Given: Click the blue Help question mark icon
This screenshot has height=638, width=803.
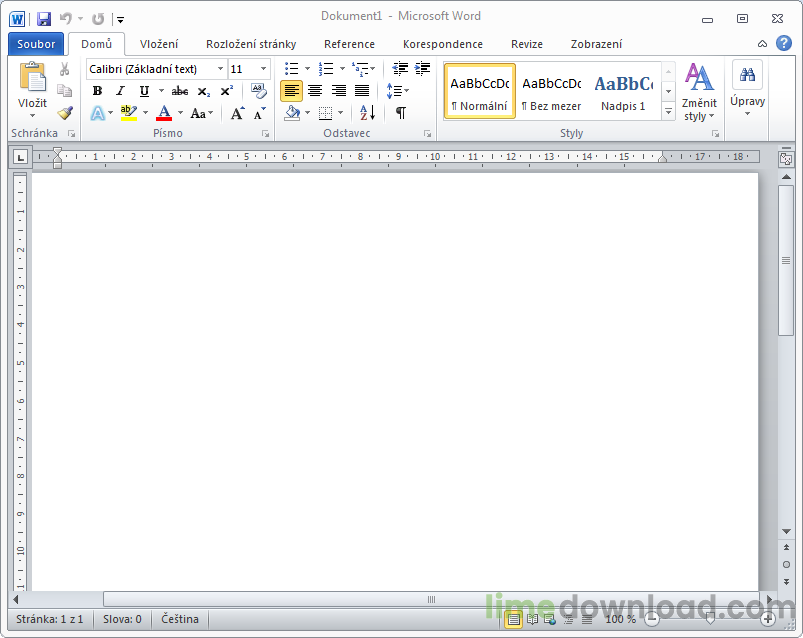Looking at the screenshot, I should [784, 43].
